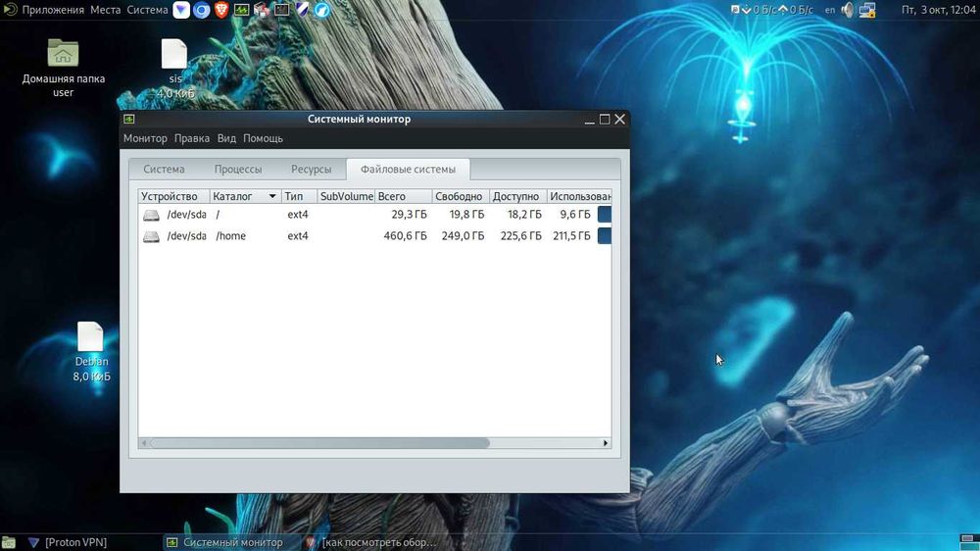Click the 29,3 ГБ total size cell
The width and height of the screenshot is (980, 551).
[x=409, y=215]
